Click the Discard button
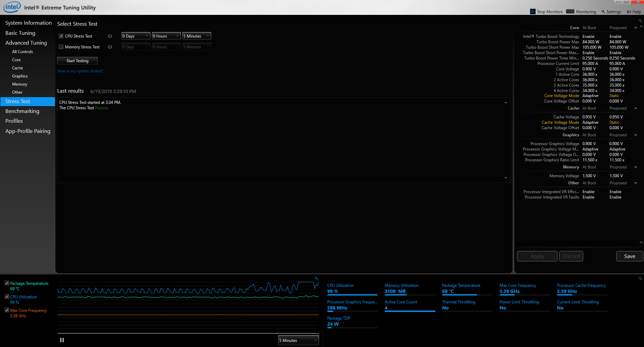 [571, 256]
